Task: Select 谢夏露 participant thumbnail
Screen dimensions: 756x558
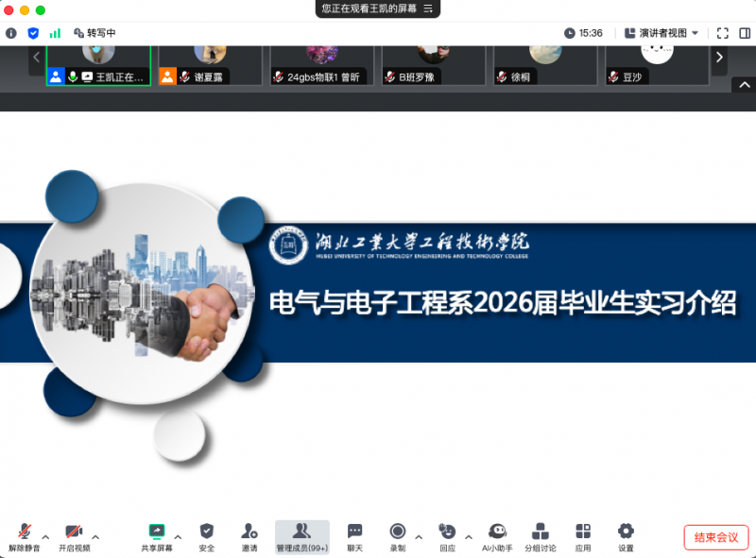Action: coord(210,64)
